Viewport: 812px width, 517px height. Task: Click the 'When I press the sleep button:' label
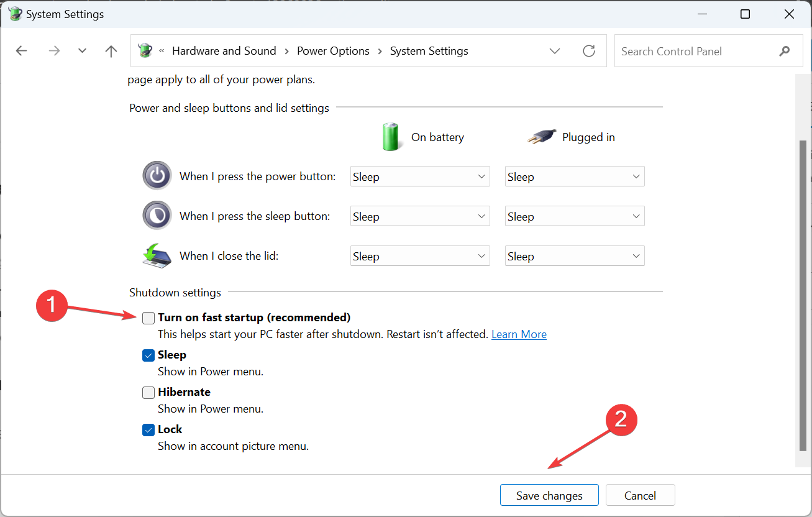(255, 216)
